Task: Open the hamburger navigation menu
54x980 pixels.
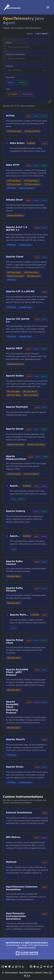Action: tap(48, 7)
